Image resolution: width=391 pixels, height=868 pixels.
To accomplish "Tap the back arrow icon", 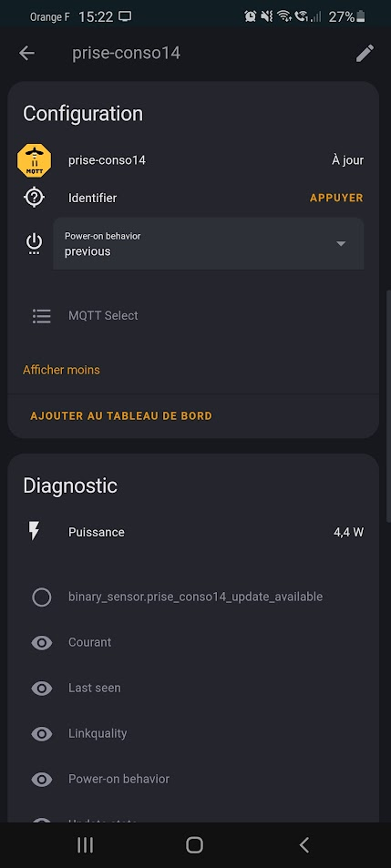I will 26,53.
